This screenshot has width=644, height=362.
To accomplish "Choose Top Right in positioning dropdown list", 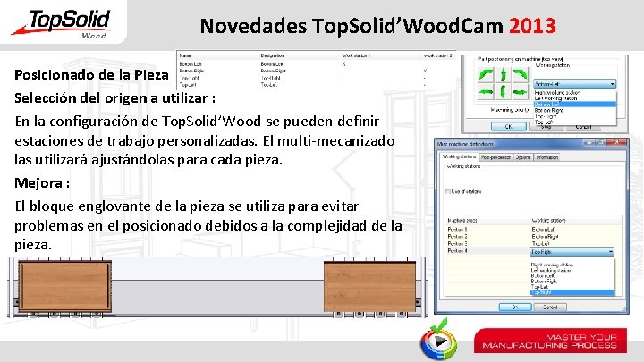I will pyautogui.click(x=575, y=116).
